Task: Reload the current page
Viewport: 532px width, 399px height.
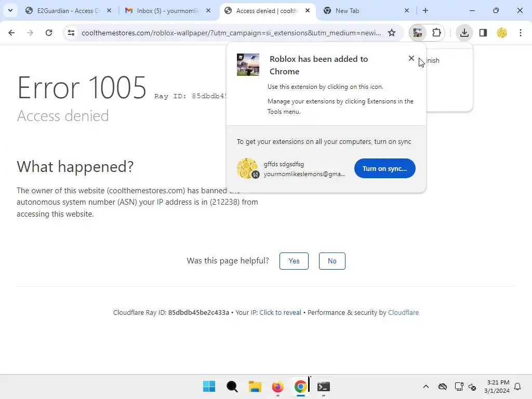Action: (49, 33)
